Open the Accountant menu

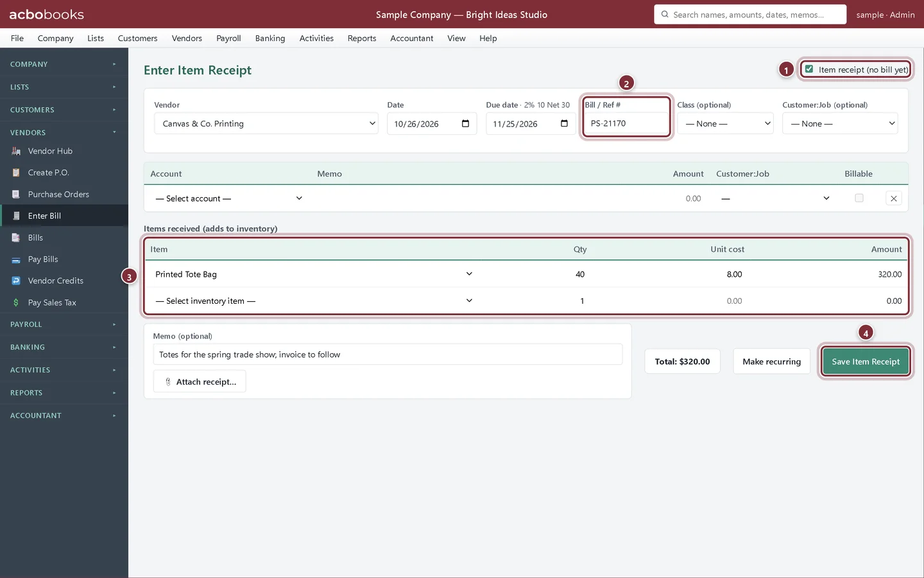click(412, 38)
